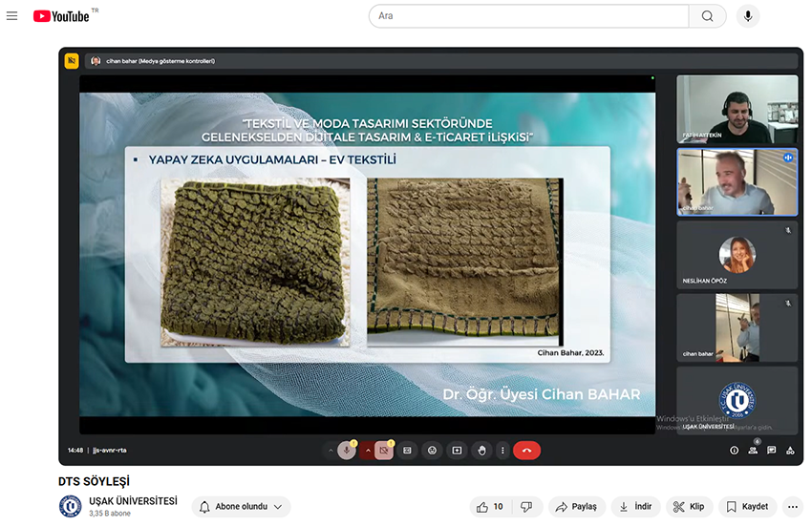Toggle the muted microphone in the meeting

[x=346, y=451]
